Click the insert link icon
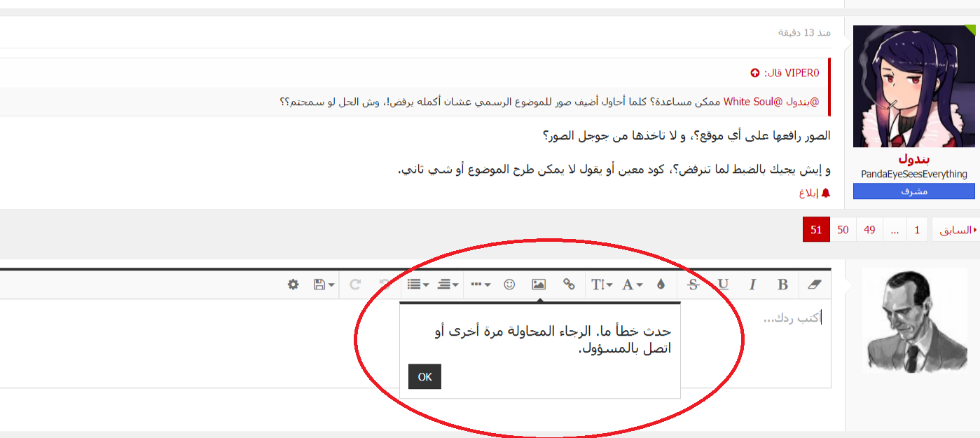The image size is (980, 438). pyautogui.click(x=569, y=285)
